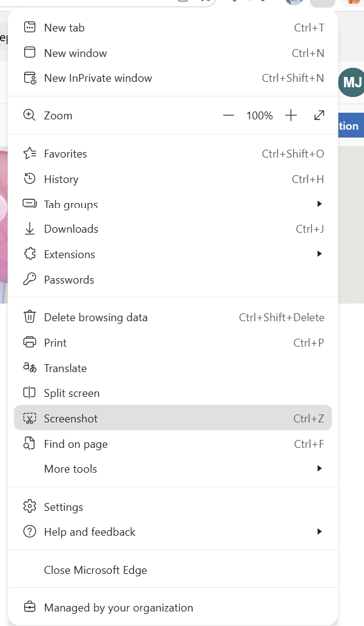The height and width of the screenshot is (626, 364).
Task: Expand the Extensions submenu arrow
Action: click(x=319, y=253)
